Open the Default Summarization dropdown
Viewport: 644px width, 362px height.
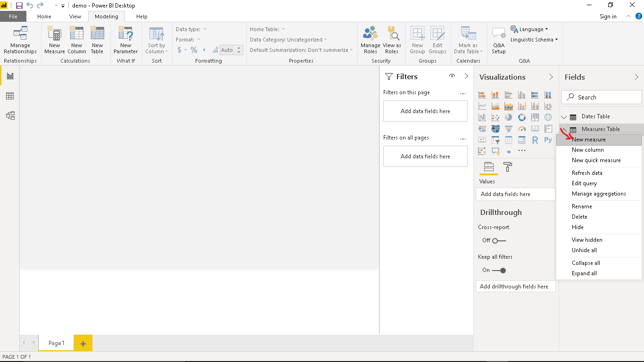click(x=301, y=50)
